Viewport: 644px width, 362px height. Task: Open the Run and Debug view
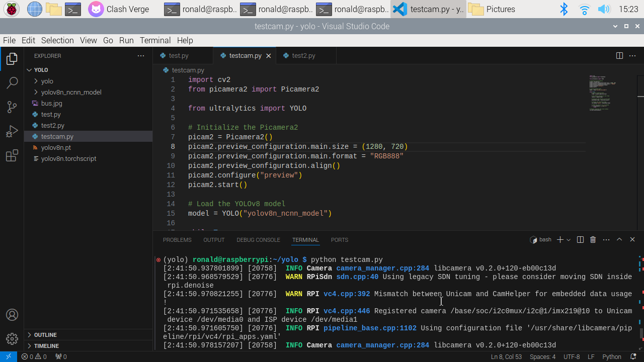point(12,132)
